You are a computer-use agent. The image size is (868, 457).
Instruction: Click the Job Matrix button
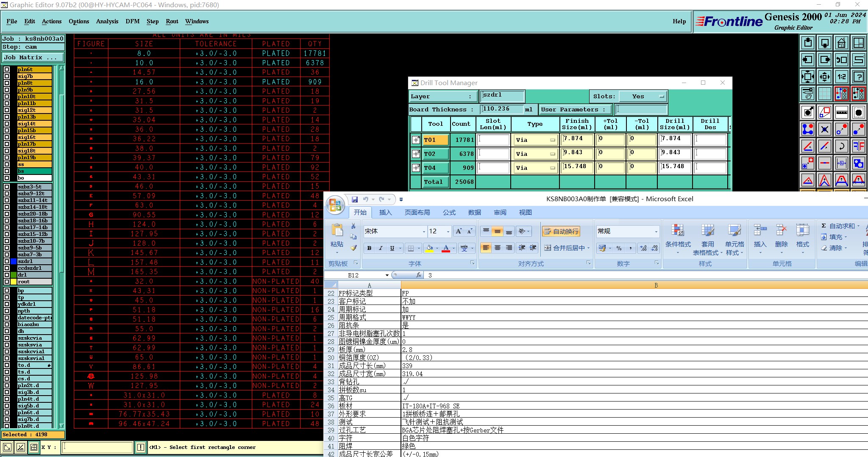coord(33,58)
